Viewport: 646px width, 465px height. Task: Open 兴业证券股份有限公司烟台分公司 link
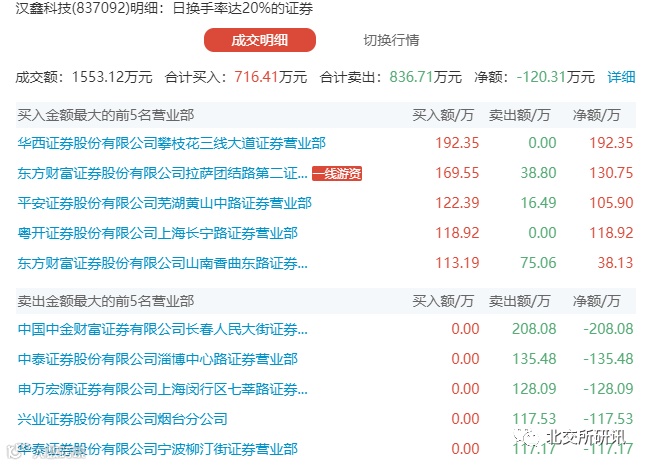coord(122,419)
